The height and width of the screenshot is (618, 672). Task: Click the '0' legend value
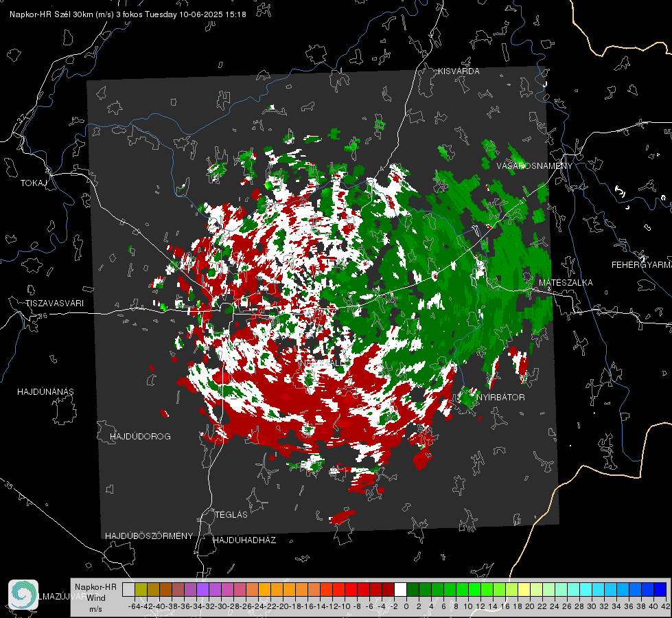[x=406, y=606]
